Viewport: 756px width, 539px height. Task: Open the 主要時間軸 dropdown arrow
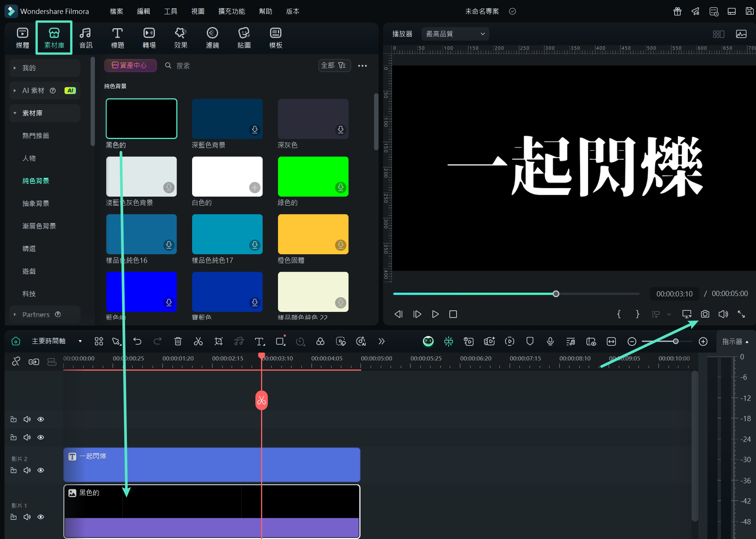80,341
